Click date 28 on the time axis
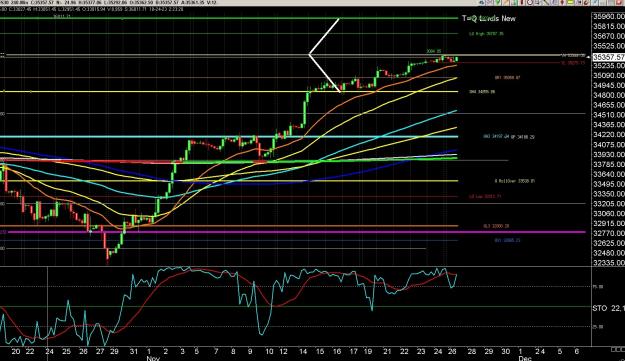This screenshot has width=625, height=361. pos(472,351)
